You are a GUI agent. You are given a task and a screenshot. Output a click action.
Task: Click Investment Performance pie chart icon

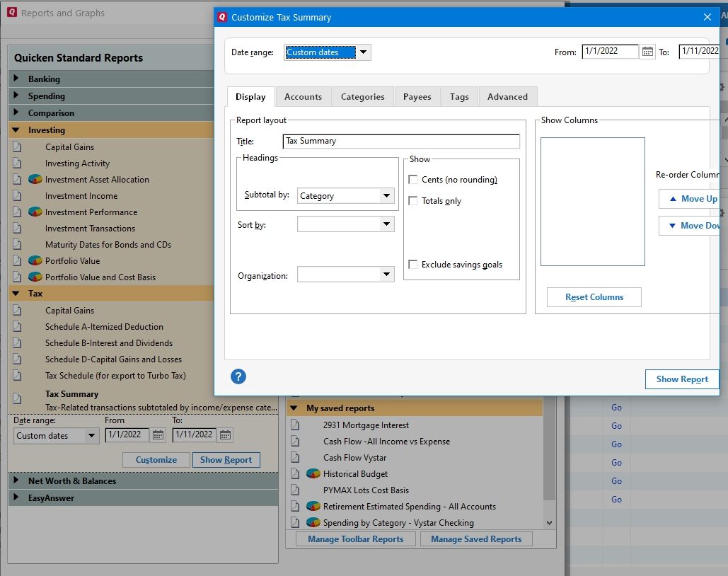tap(35, 212)
